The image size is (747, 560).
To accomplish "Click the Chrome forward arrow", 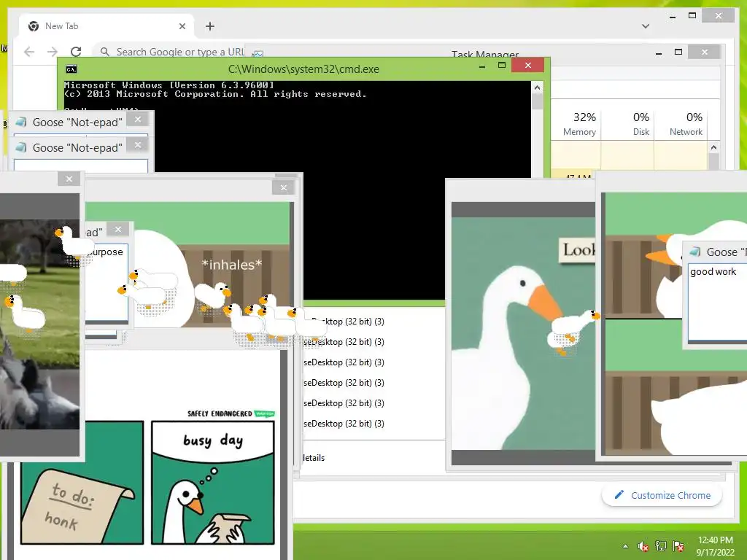I will point(53,52).
